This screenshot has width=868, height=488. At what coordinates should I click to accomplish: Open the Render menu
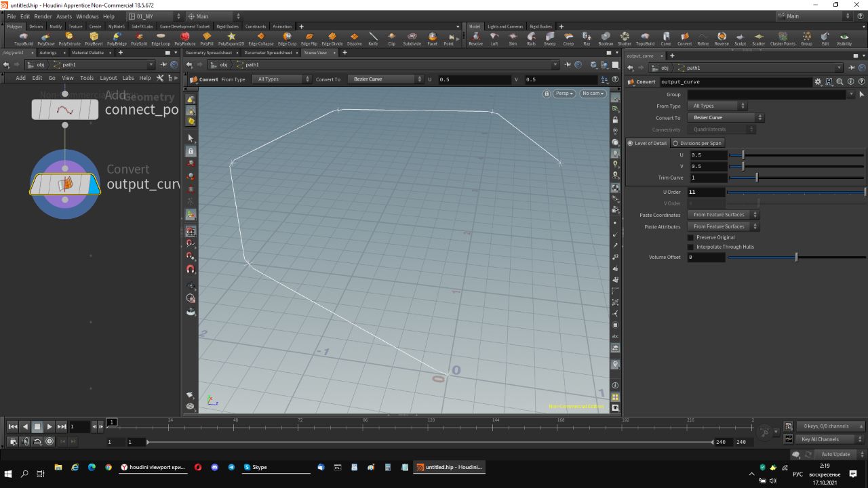43,16
